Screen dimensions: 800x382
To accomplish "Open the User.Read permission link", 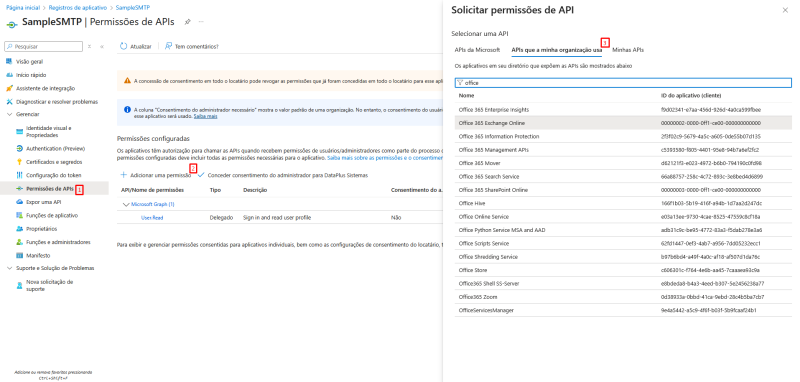I will (x=152, y=218).
